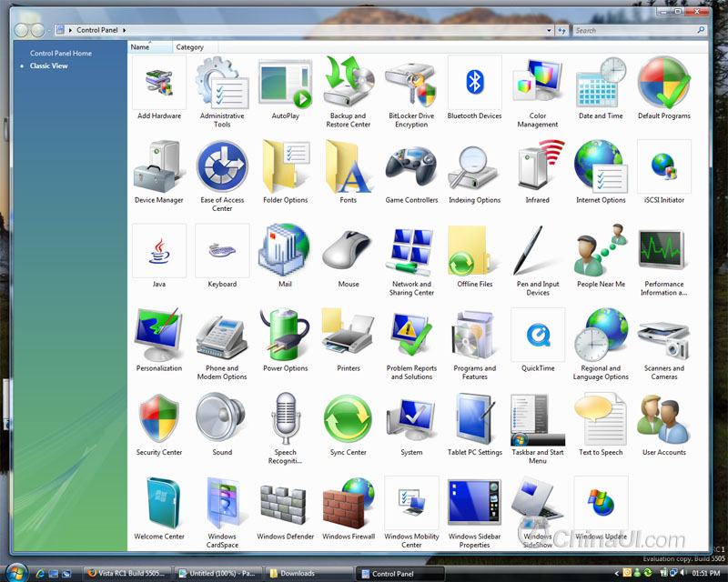The image size is (728, 582).
Task: Switch to the Untitled (100%) taskbar button
Action: point(217,574)
